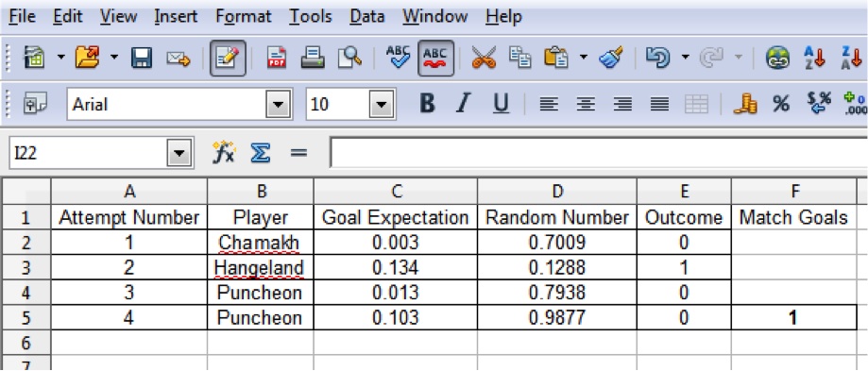Open the Format menu

pos(244,17)
